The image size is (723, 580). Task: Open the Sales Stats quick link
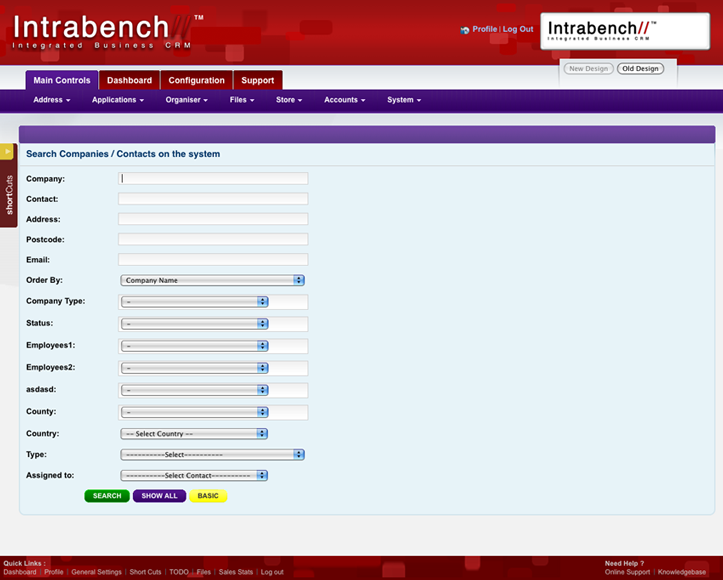click(236, 572)
